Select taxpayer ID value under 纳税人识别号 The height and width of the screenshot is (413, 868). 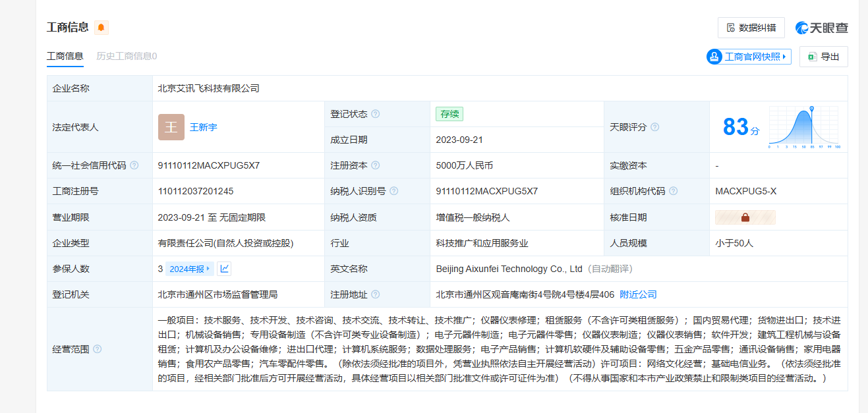pos(487,191)
